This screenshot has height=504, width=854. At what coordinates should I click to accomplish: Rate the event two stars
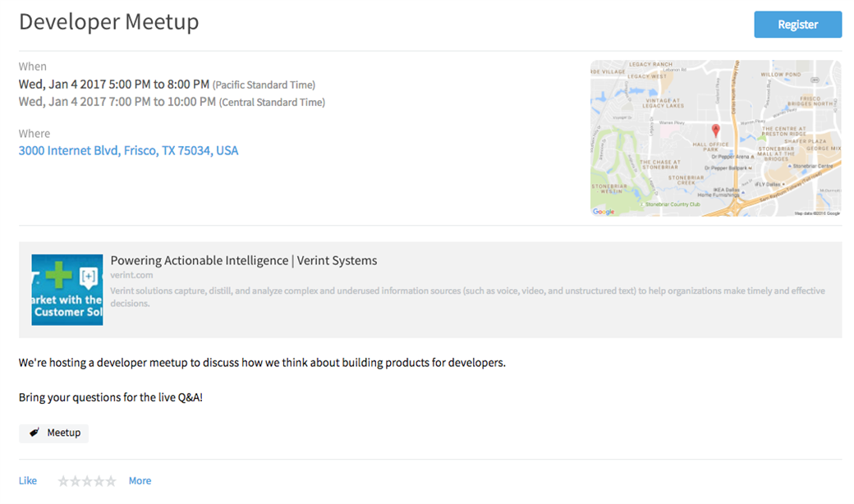[x=76, y=481]
